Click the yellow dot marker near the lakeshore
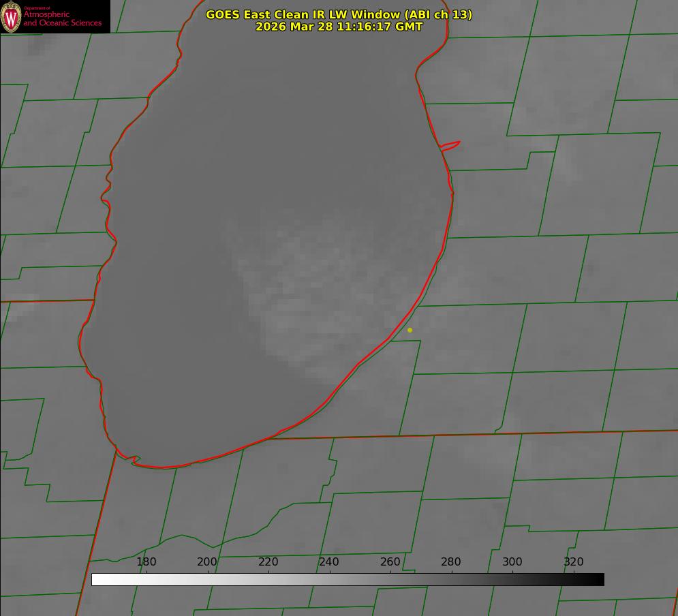Viewport: 678px width, 616px height. tap(410, 330)
